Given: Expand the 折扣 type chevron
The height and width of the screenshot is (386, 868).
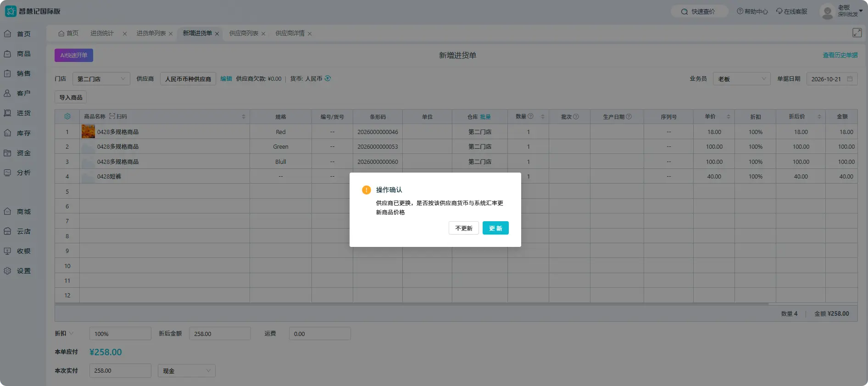Looking at the screenshot, I should click(71, 333).
